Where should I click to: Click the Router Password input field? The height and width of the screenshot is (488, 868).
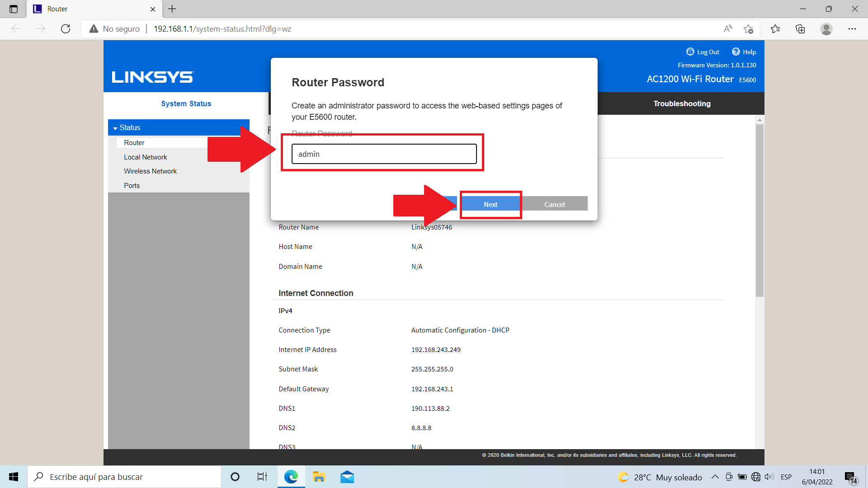[x=384, y=154]
